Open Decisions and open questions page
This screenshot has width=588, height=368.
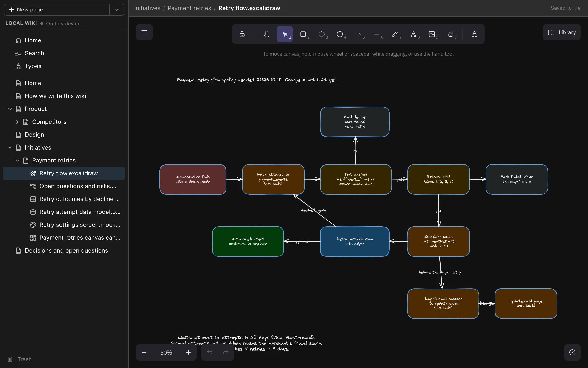[x=64, y=251]
